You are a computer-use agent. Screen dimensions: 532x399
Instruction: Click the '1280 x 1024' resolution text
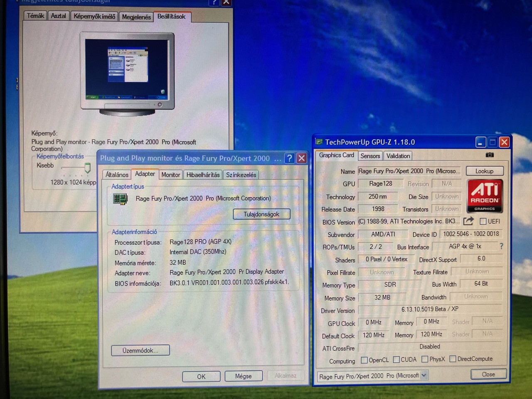(x=66, y=182)
